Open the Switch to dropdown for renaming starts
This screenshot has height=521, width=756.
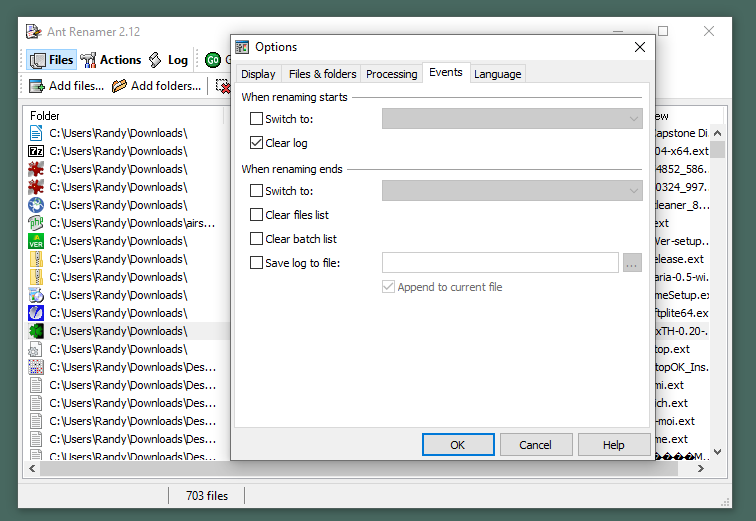click(512, 119)
